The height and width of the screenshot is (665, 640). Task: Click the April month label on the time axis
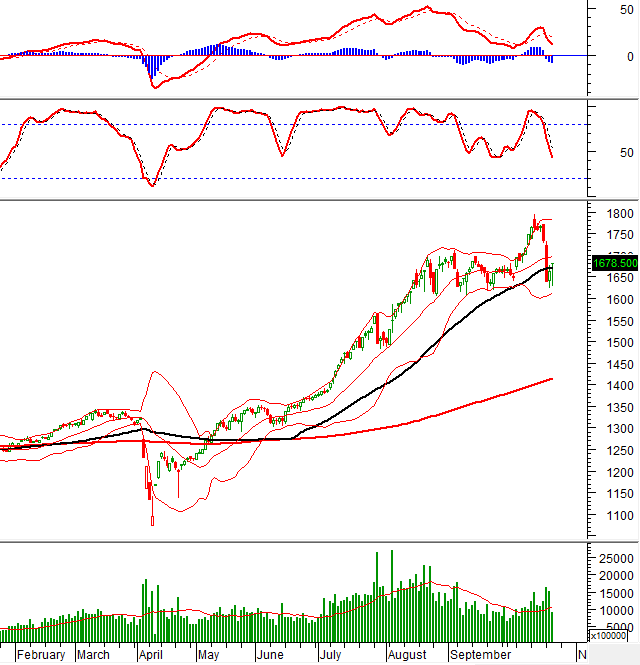coord(153,655)
